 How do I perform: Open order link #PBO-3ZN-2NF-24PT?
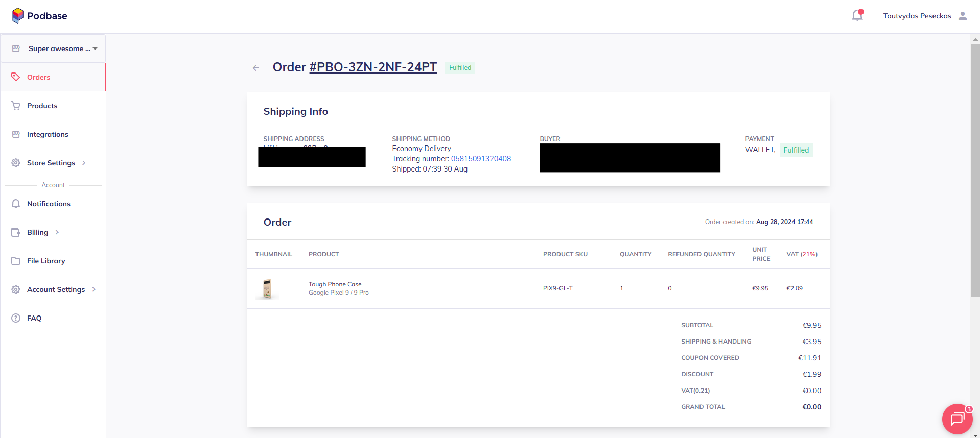(373, 67)
